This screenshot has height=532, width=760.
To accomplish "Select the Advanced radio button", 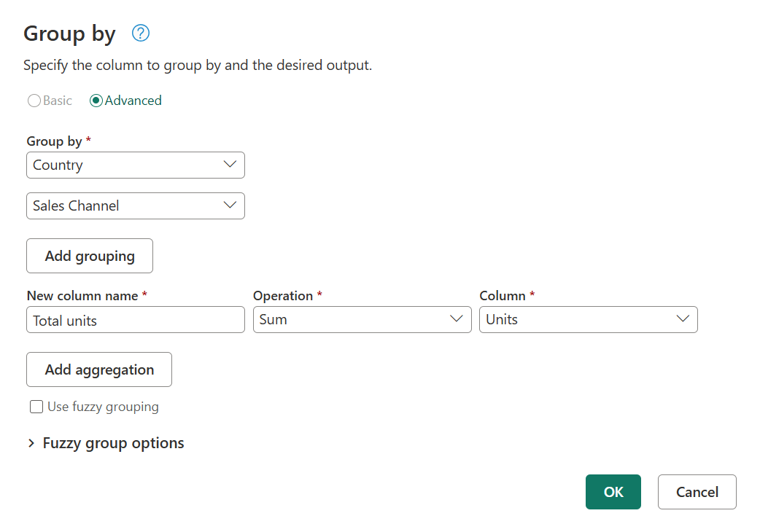I will pos(96,100).
